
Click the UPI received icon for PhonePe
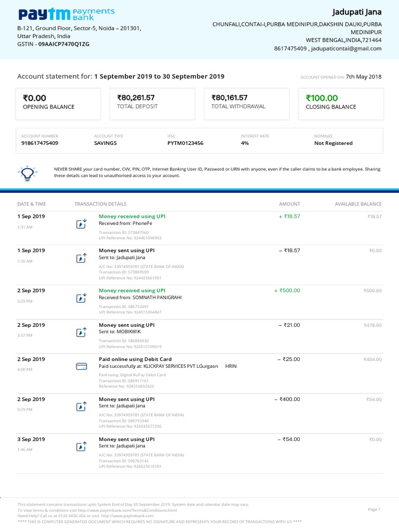(x=81, y=224)
